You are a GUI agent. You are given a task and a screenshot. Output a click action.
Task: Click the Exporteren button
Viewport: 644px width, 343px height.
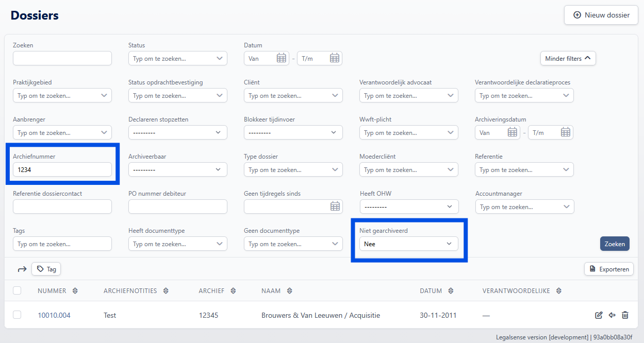[x=609, y=269]
